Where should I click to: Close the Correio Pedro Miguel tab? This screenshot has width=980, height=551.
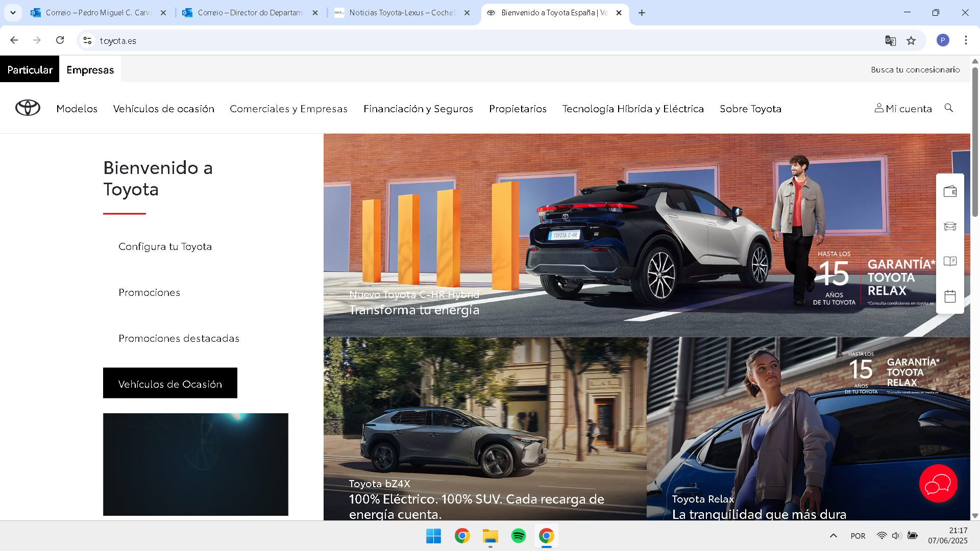pyautogui.click(x=163, y=13)
